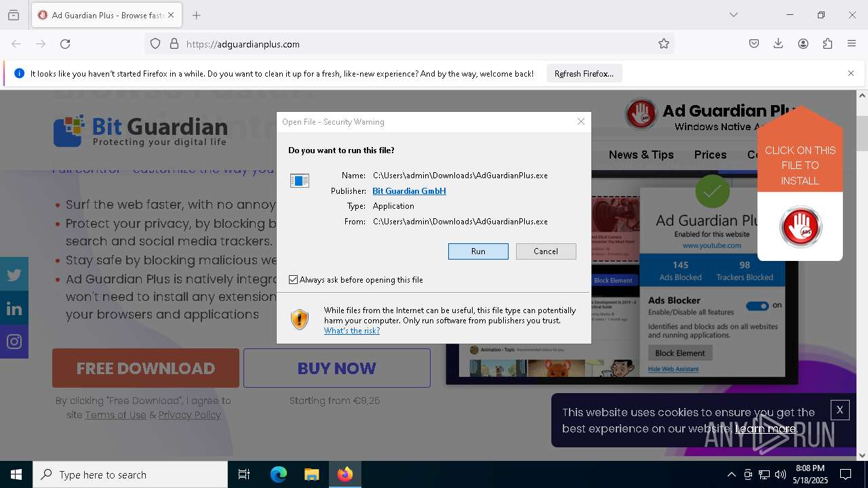Open the Firefox application hamburger menu
868x488 pixels.
point(852,44)
